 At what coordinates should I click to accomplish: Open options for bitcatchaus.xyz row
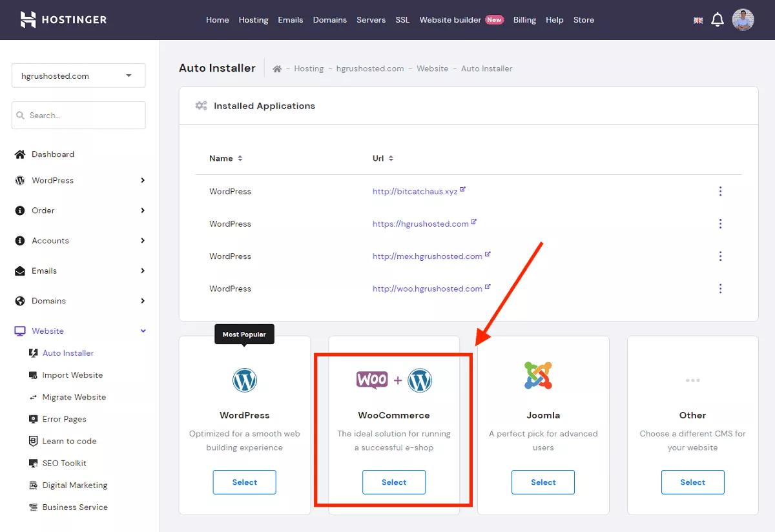click(720, 191)
